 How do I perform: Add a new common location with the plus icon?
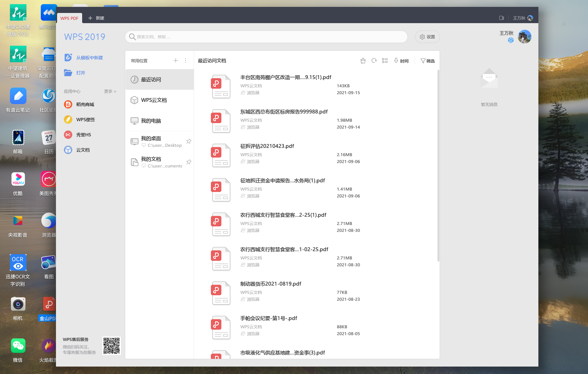pyautogui.click(x=176, y=60)
